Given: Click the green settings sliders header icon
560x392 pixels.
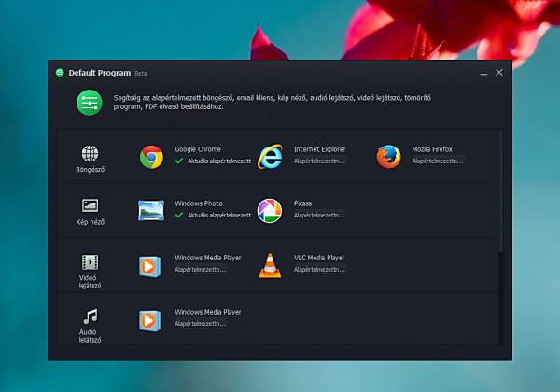Looking at the screenshot, I should point(89,102).
